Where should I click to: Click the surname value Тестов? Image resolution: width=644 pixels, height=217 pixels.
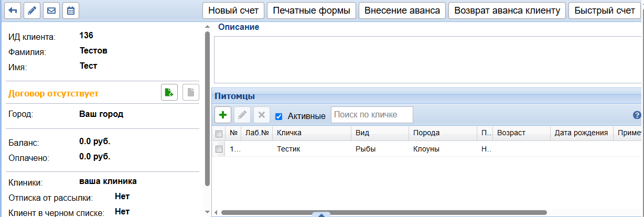(x=93, y=51)
